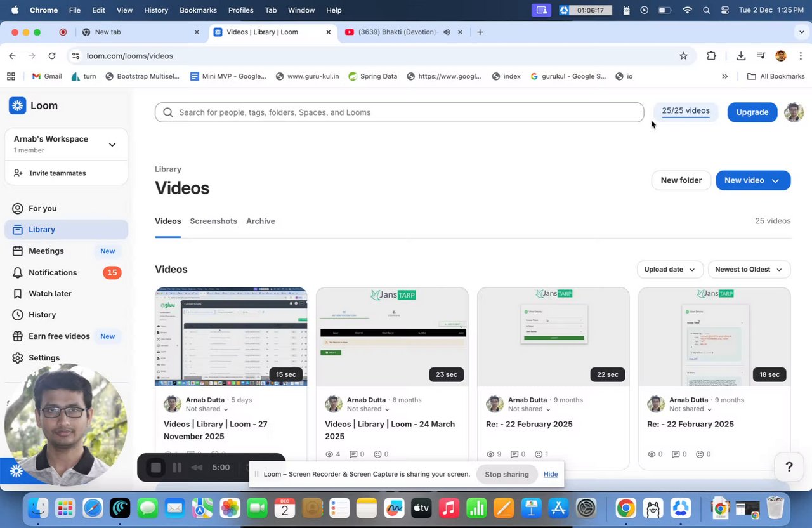This screenshot has width=812, height=528.
Task: Click the Loom search field
Action: (x=399, y=112)
